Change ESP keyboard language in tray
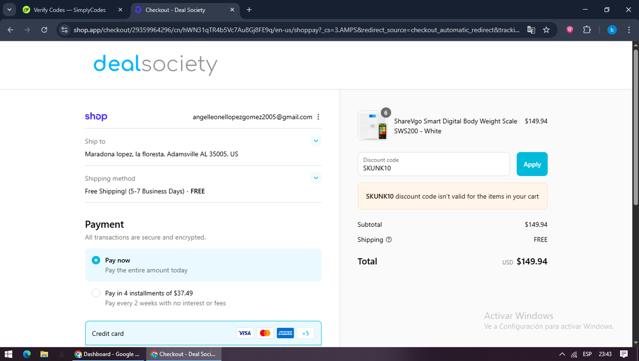The image size is (639, 361). [587, 354]
